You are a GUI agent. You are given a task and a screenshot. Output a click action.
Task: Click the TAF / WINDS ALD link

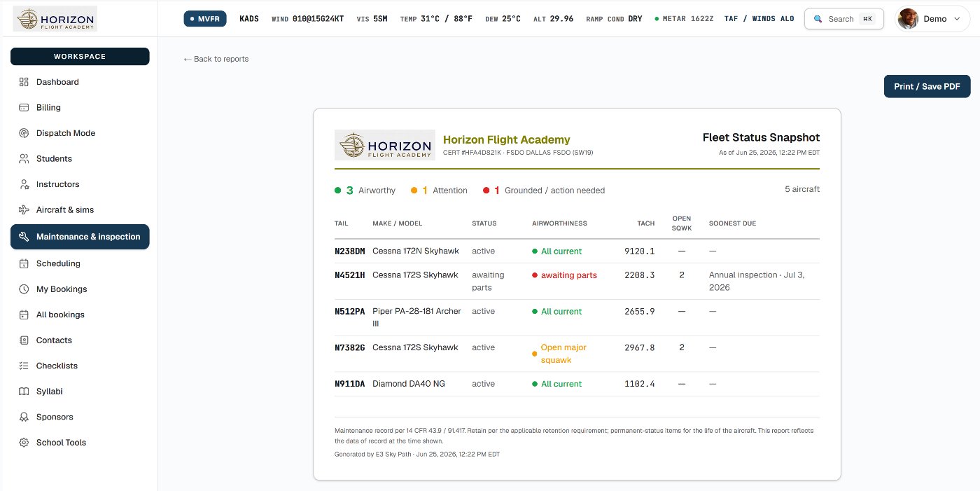pyautogui.click(x=759, y=19)
